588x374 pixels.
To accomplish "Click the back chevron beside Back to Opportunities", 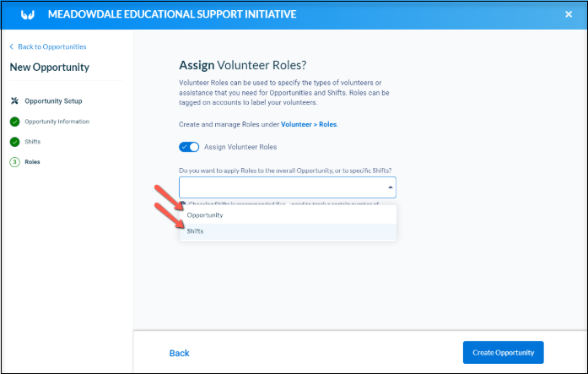I will tap(11, 46).
